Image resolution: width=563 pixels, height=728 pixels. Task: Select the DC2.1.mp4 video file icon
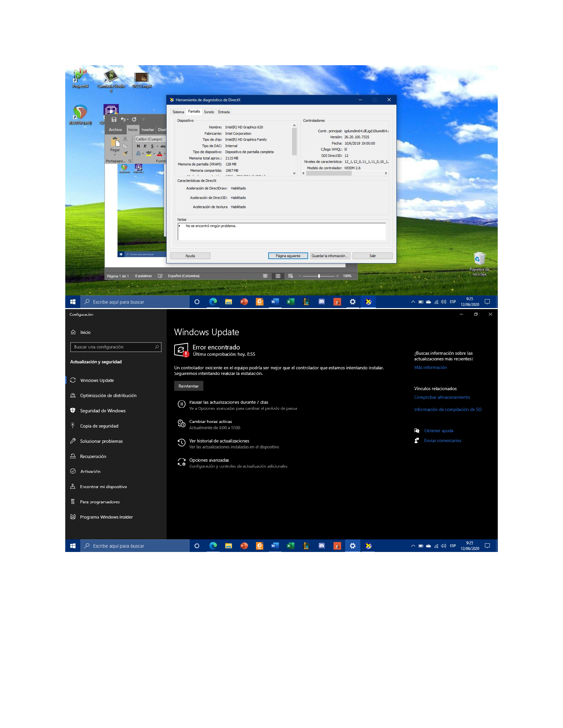click(142, 79)
